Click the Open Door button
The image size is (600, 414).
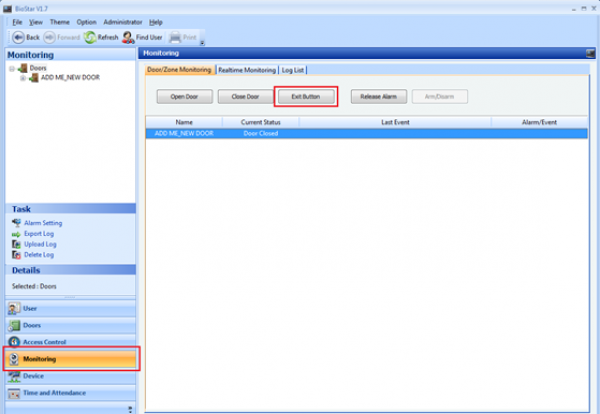coord(183,97)
